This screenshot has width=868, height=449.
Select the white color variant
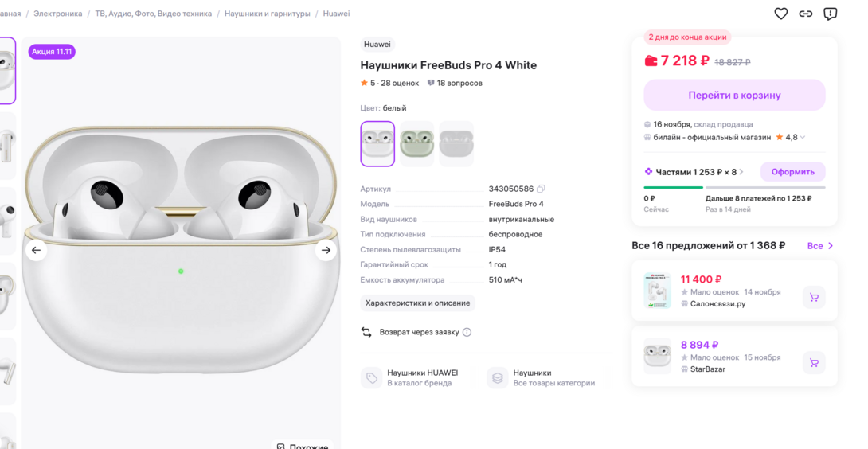coord(377,144)
